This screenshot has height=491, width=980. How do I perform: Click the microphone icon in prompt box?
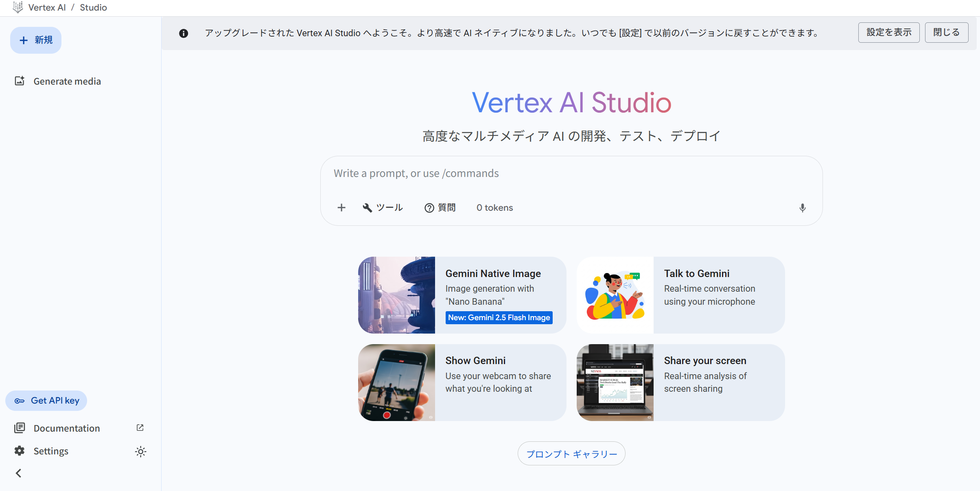[802, 208]
